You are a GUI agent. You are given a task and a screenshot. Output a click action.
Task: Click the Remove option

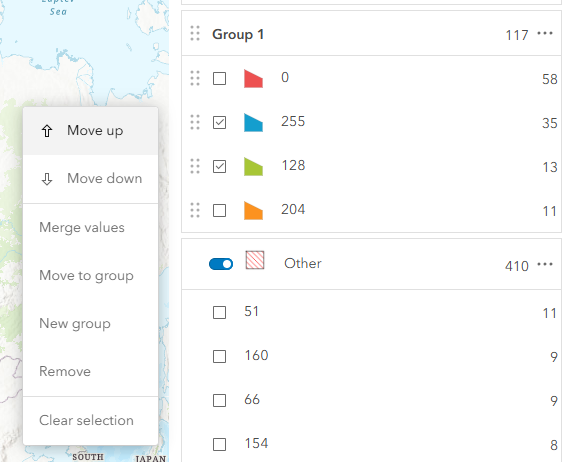click(65, 372)
